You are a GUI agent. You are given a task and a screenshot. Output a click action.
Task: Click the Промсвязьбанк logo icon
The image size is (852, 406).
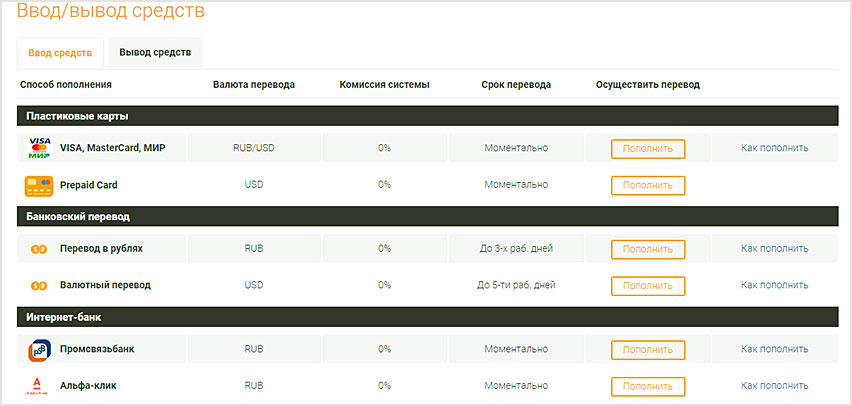coord(39,350)
